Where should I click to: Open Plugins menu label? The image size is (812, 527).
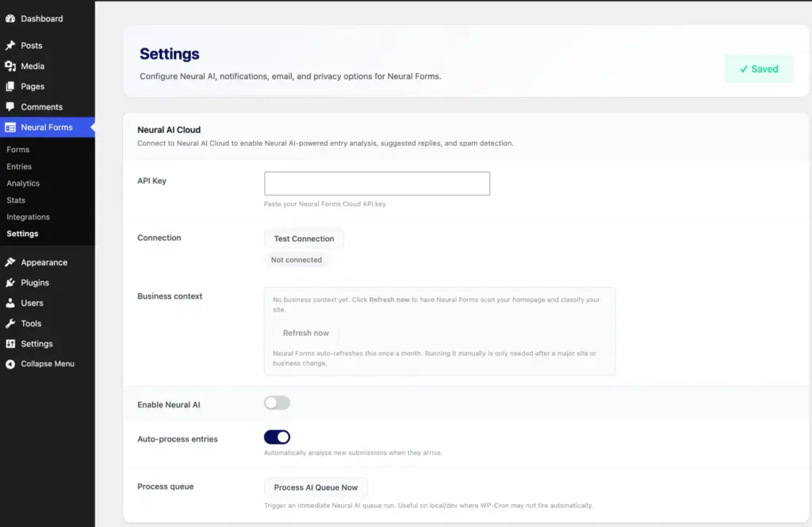[x=35, y=283]
